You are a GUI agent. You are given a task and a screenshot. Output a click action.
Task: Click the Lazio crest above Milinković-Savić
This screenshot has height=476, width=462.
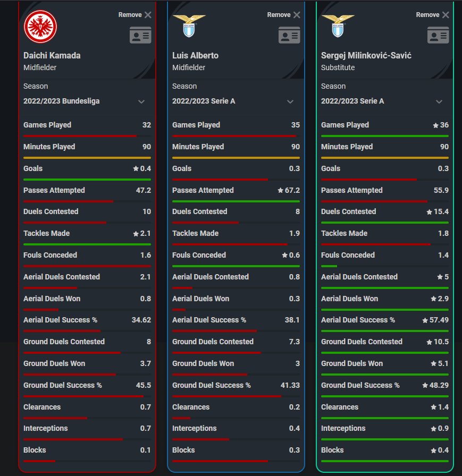pos(338,26)
